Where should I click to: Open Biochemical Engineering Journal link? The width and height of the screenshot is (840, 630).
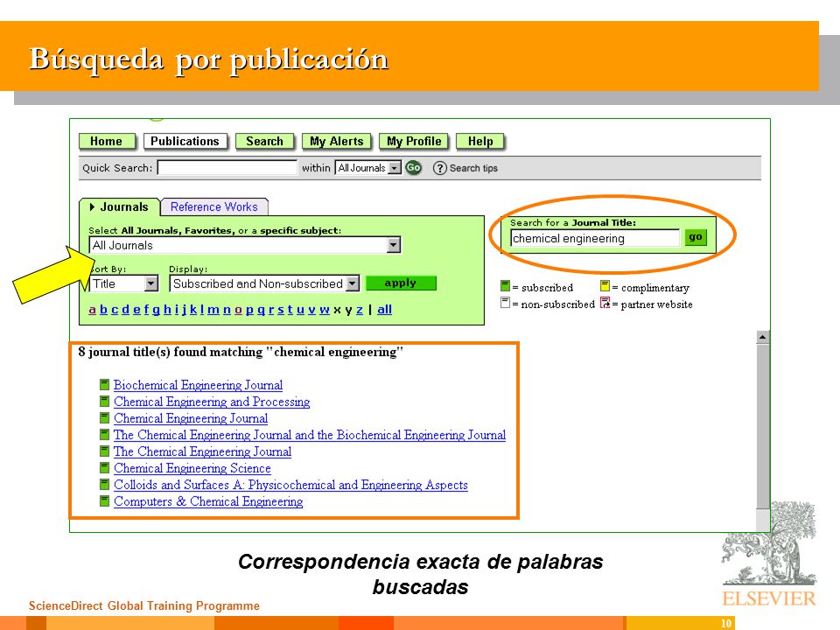199,385
